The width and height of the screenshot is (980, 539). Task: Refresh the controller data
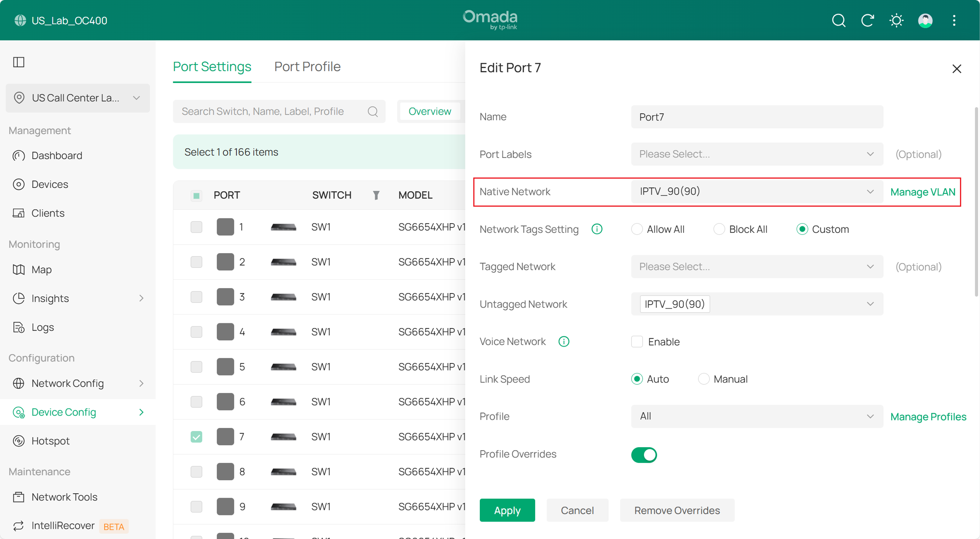point(867,21)
